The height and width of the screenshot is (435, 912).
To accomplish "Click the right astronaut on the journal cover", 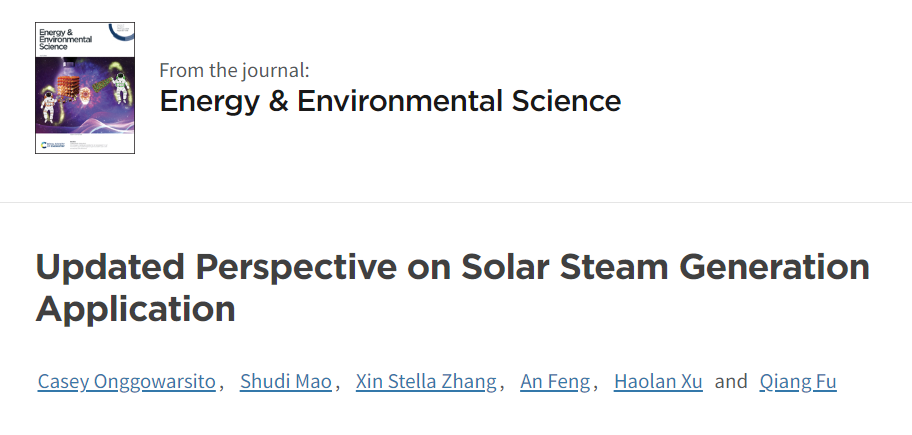I will point(120,88).
